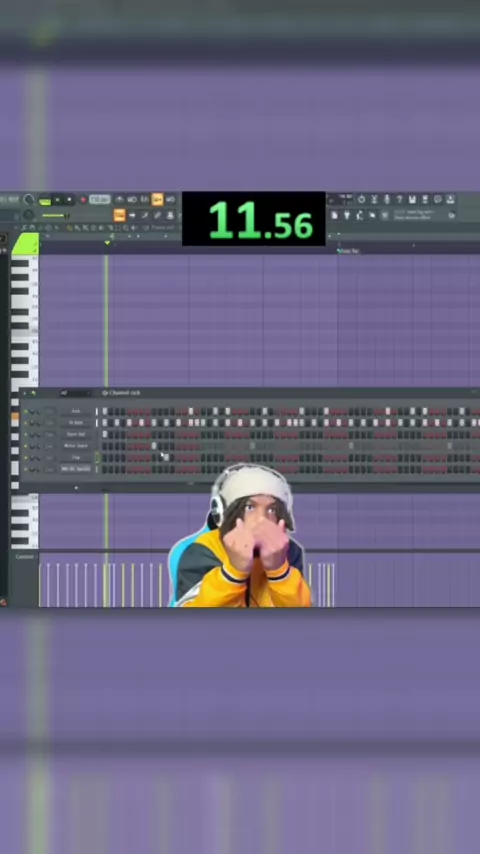Image resolution: width=480 pixels, height=854 pixels.
Task: Open the orange playlist view button
Action: pos(119,216)
